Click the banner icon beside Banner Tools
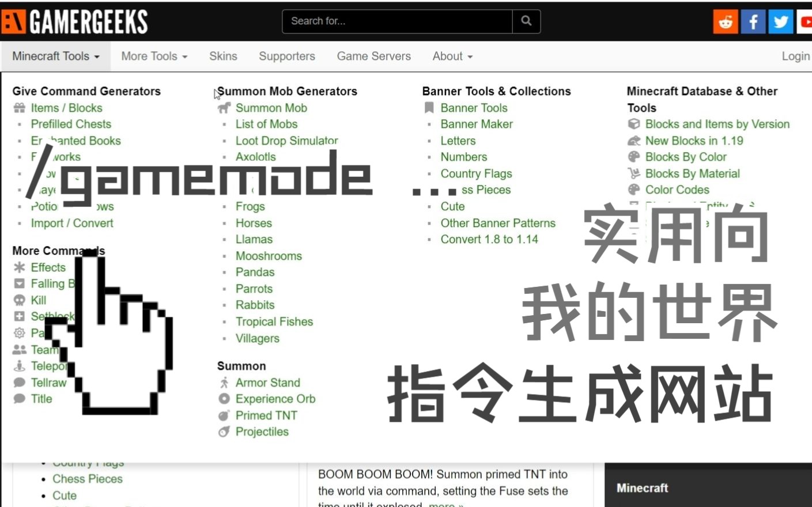The width and height of the screenshot is (812, 507). coord(429,108)
